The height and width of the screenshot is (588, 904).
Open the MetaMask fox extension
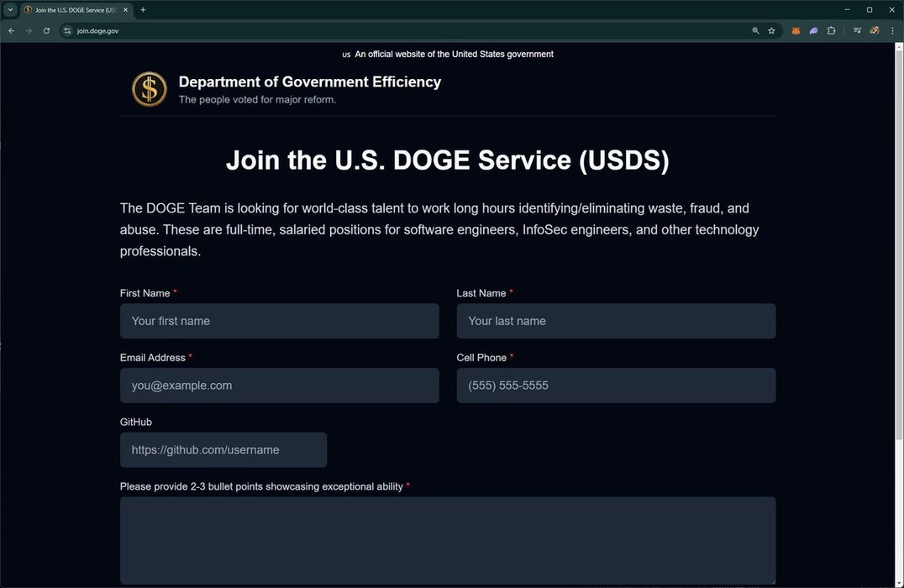pos(796,30)
